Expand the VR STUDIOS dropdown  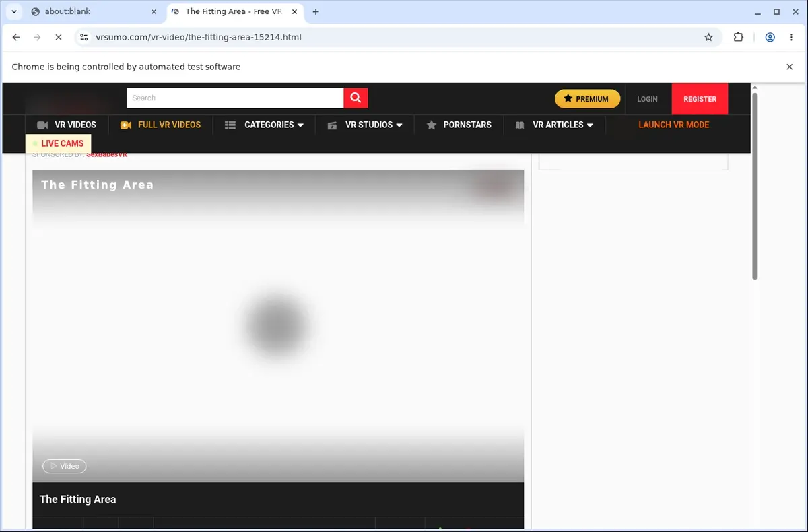pyautogui.click(x=365, y=125)
